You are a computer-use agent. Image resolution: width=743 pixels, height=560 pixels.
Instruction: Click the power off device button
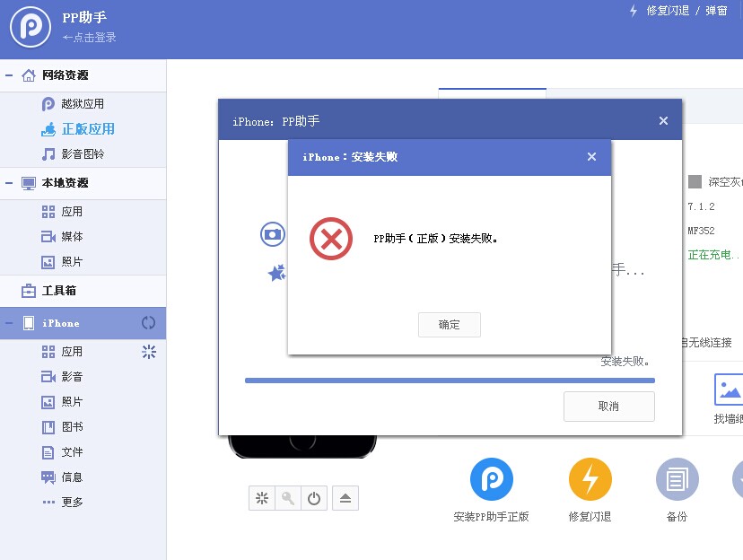coord(314,498)
